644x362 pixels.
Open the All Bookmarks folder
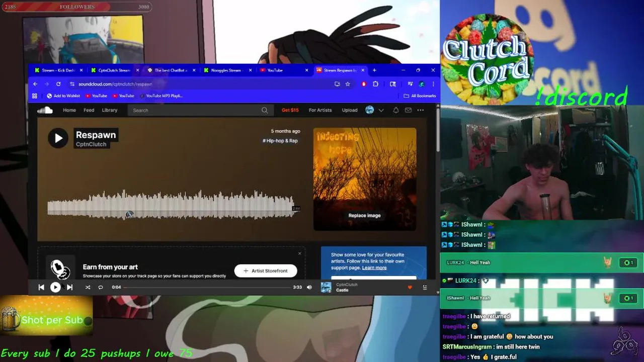pos(420,96)
